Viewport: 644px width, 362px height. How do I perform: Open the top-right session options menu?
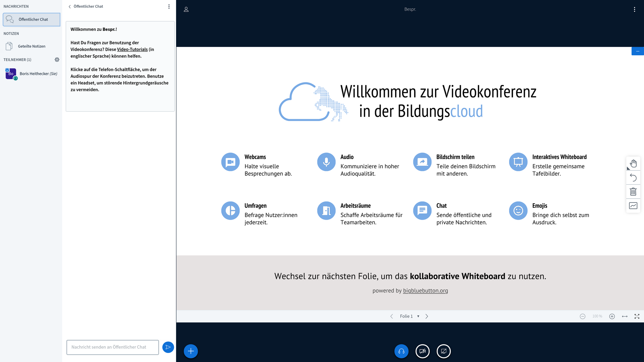pos(634,9)
